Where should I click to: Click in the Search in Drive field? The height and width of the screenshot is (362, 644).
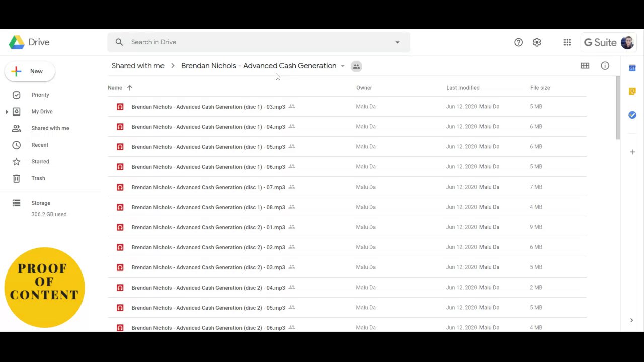259,42
